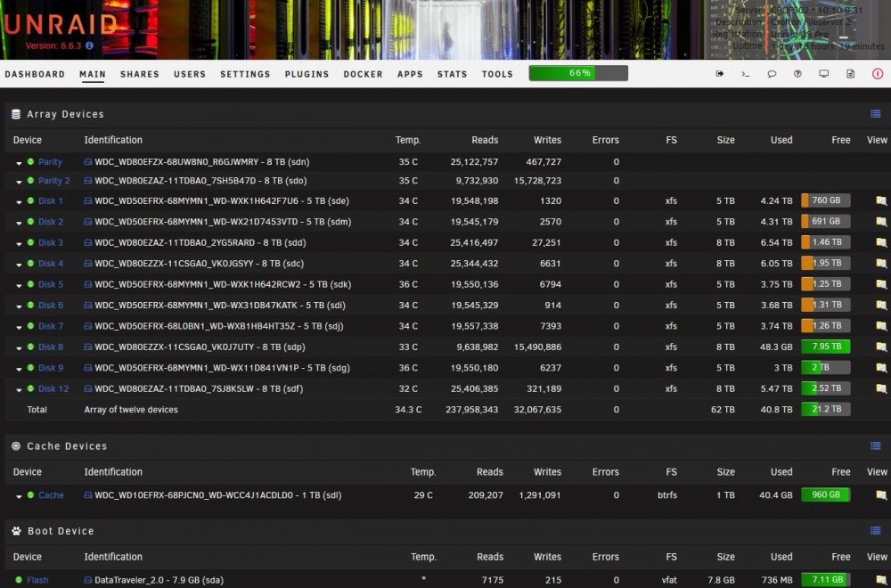
Task: Click the drive icon beside WDC_WD80EFZX Parity identification
Action: click(88, 162)
